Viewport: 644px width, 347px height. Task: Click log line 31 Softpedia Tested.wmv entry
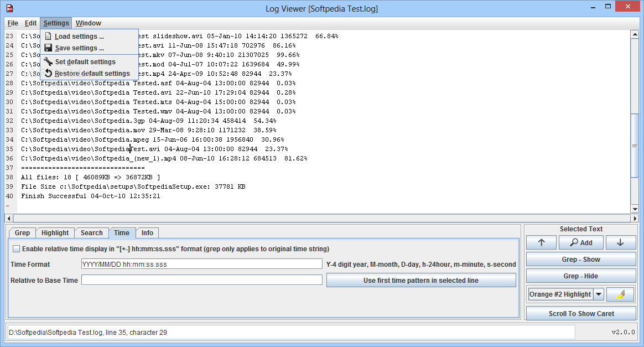click(x=158, y=111)
